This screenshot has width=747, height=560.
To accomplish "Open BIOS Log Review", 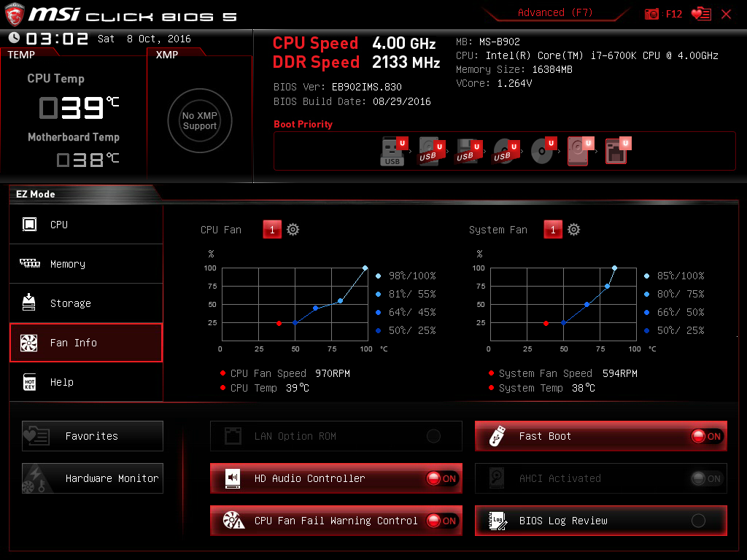I will click(601, 521).
